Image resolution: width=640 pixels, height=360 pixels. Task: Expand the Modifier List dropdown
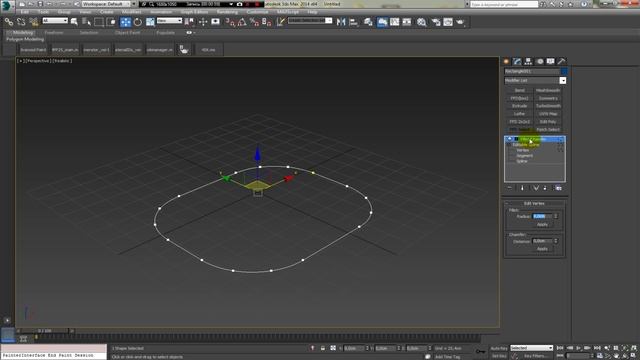(x=535, y=80)
